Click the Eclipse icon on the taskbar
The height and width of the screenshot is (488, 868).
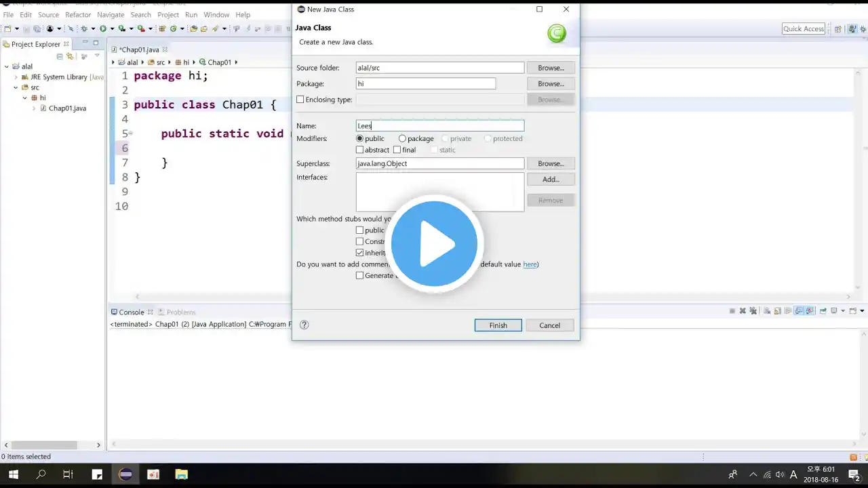(125, 474)
